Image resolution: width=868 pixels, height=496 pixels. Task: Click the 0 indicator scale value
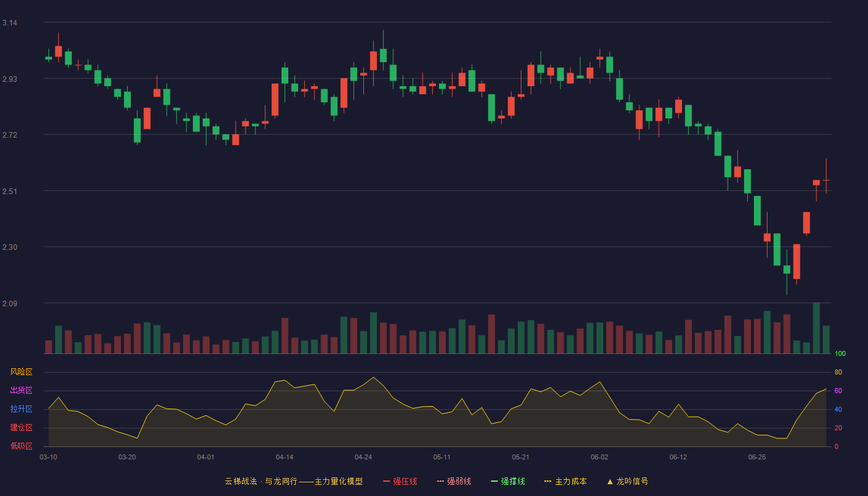click(x=836, y=446)
